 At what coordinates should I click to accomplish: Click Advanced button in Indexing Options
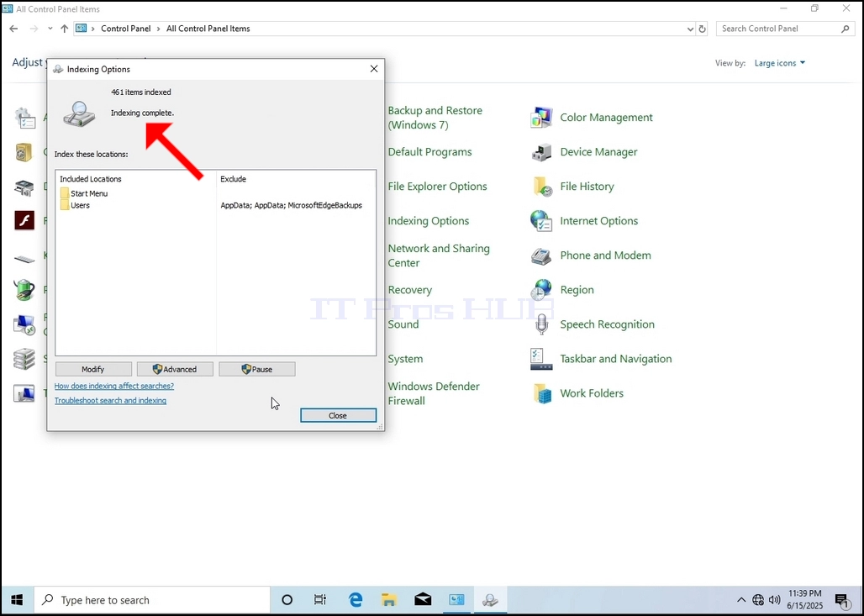(x=175, y=369)
